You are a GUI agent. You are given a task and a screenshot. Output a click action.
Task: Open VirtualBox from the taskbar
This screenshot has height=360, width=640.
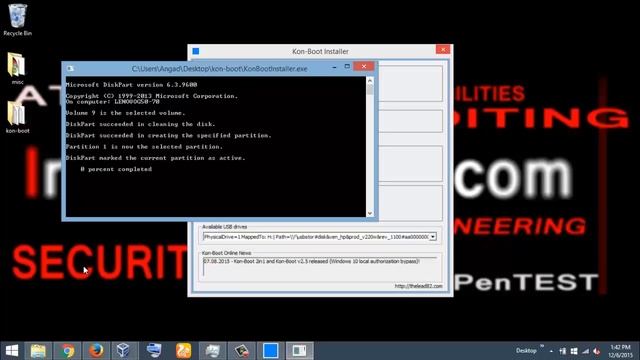pyautogui.click(x=123, y=351)
